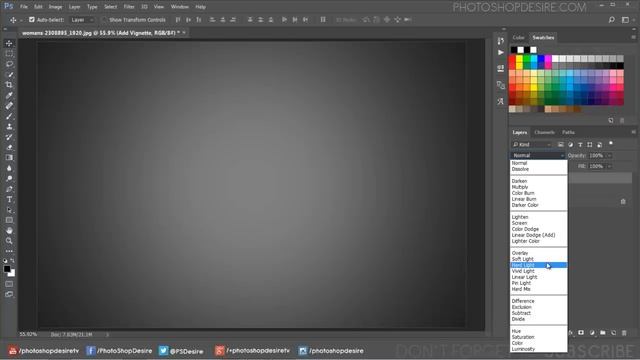Select the Blur tool
The width and height of the screenshot is (640, 360).
coord(9,168)
